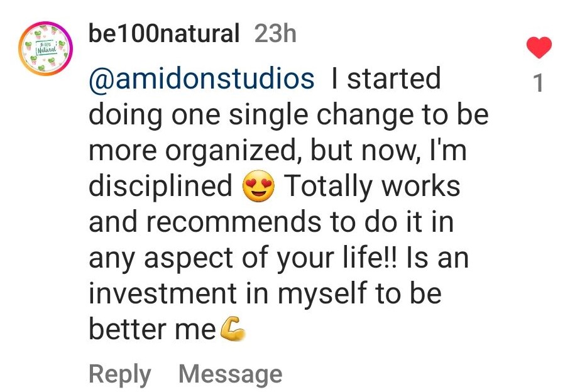Viewport: 570px width, 392px height.
Task: Click the flexed biceps emoji
Action: click(232, 330)
